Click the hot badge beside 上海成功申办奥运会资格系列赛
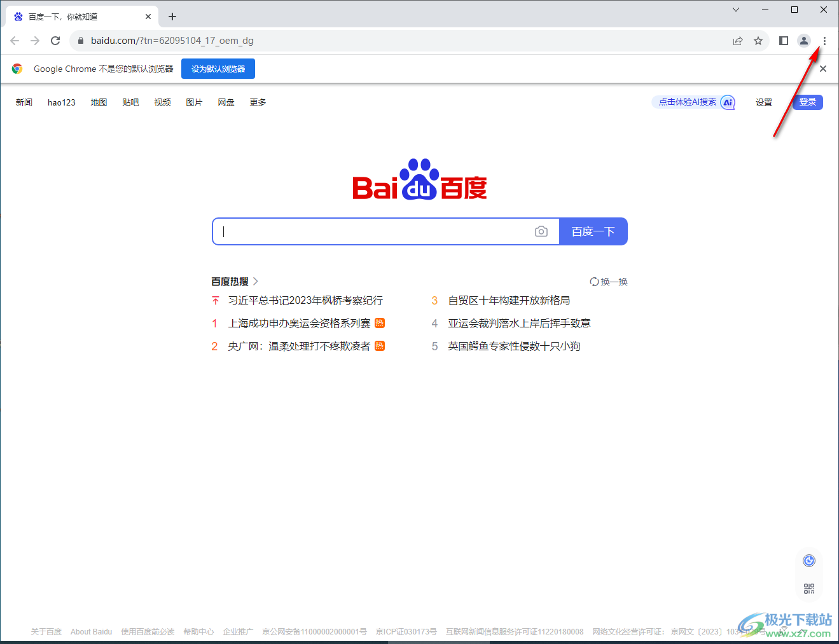The height and width of the screenshot is (644, 839). (380, 323)
